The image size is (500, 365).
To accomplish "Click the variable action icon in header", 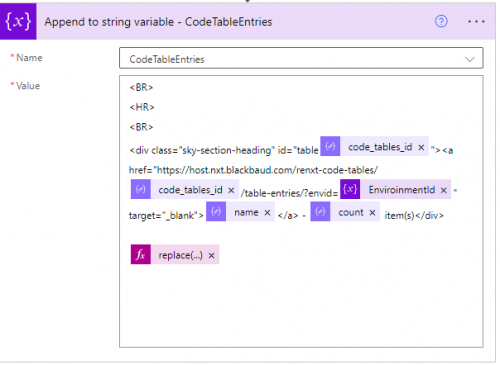I will point(18,22).
